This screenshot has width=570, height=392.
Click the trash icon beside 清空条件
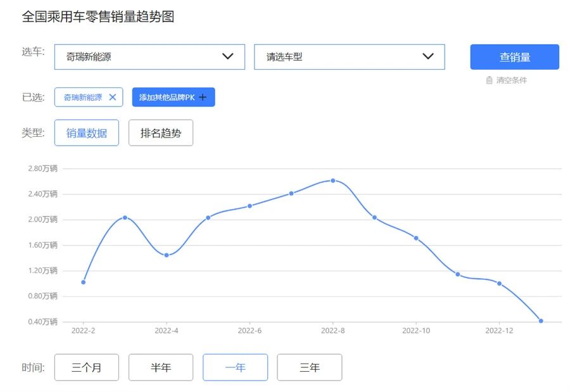point(490,80)
